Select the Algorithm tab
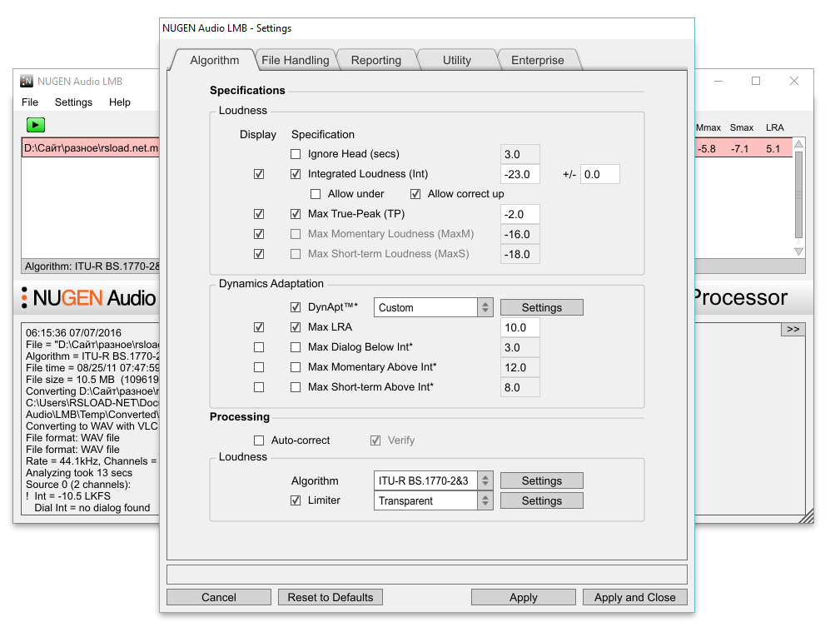This screenshot has width=840, height=632. [x=214, y=60]
